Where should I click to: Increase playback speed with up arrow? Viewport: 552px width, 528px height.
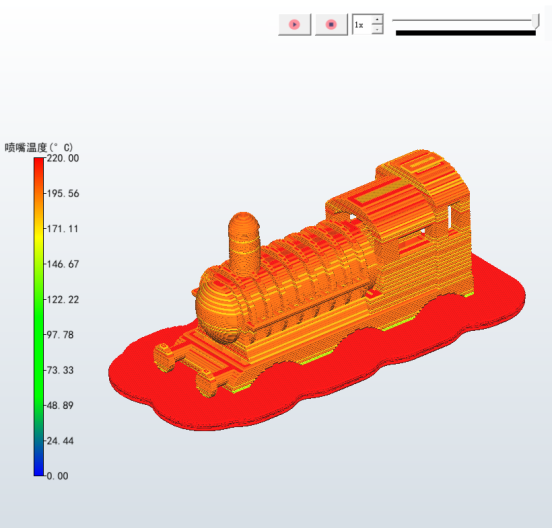tap(377, 19)
